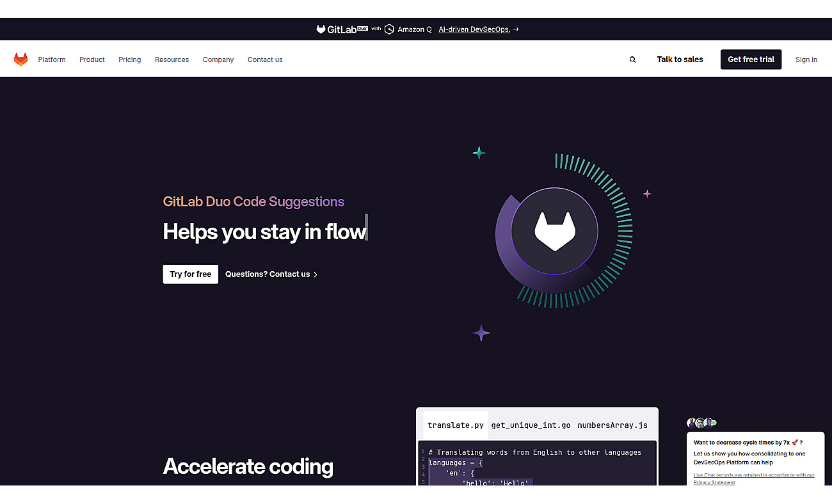Click the GitLab fox logo in navbar

click(x=21, y=59)
